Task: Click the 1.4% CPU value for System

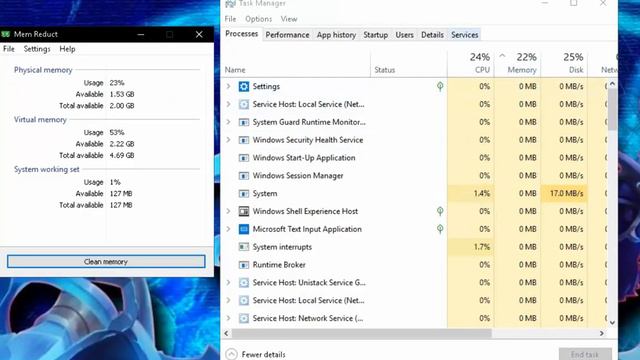Action: (x=482, y=193)
